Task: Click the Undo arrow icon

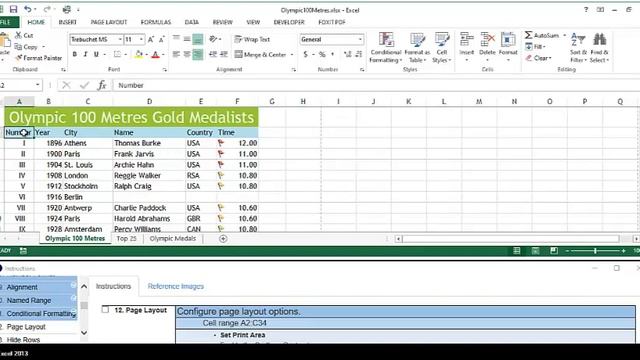Action: tap(27, 9)
